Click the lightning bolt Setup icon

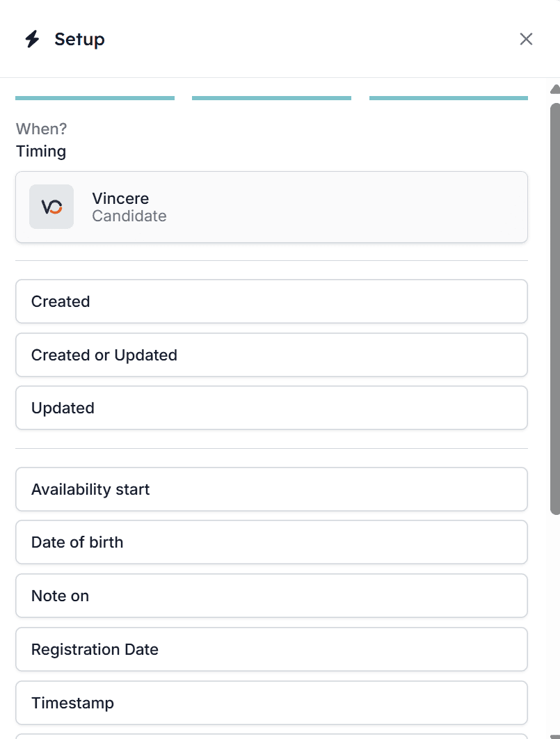32,39
